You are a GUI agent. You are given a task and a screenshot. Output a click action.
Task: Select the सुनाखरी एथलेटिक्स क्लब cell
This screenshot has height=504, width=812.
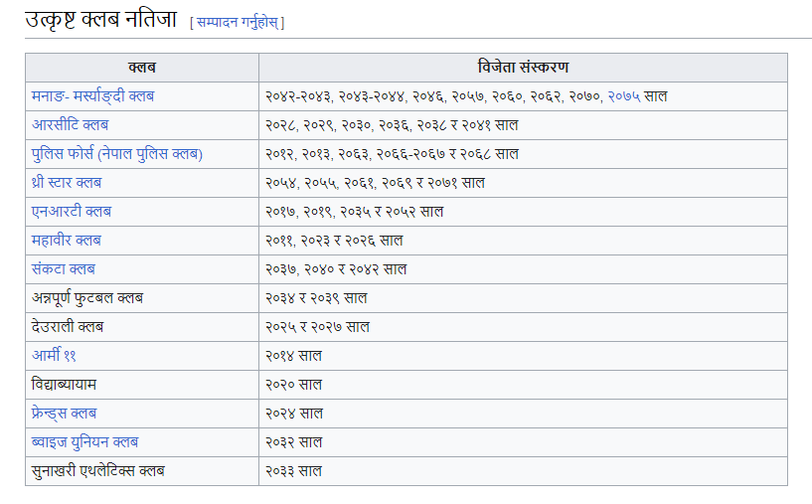97,471
